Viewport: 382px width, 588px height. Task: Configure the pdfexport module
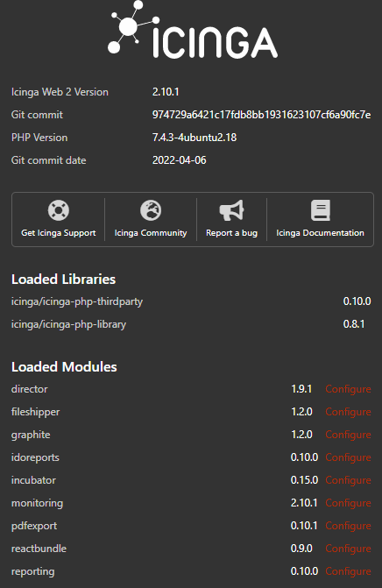point(348,526)
